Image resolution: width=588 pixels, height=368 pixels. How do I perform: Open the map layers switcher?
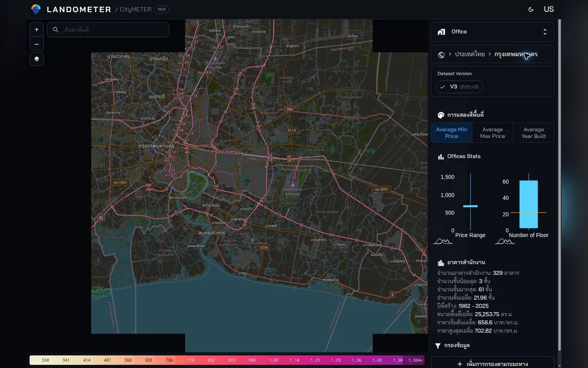point(37,59)
